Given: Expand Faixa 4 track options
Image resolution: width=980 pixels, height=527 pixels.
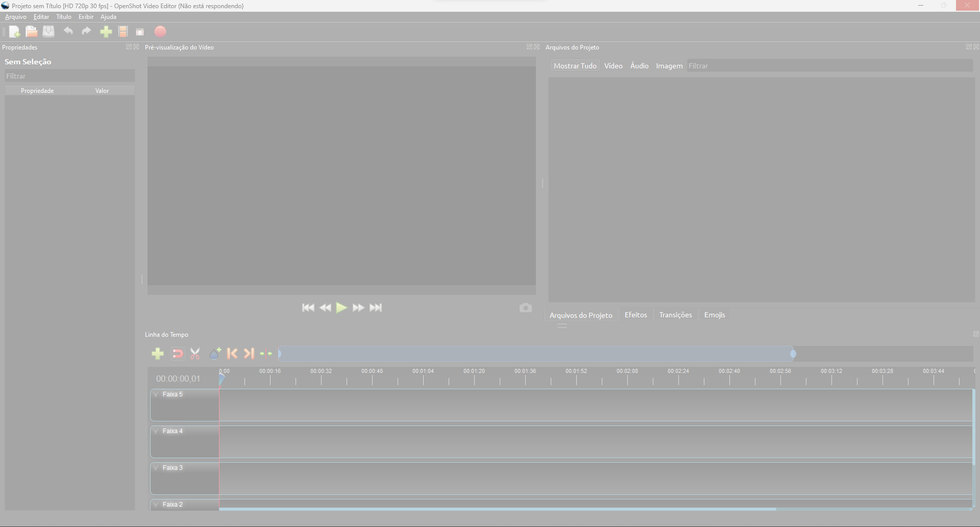Looking at the screenshot, I should click(156, 431).
